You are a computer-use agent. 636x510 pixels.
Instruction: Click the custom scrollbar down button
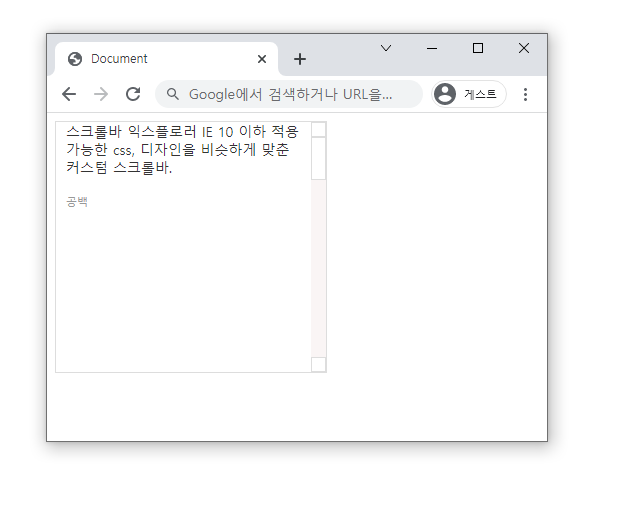click(x=318, y=364)
